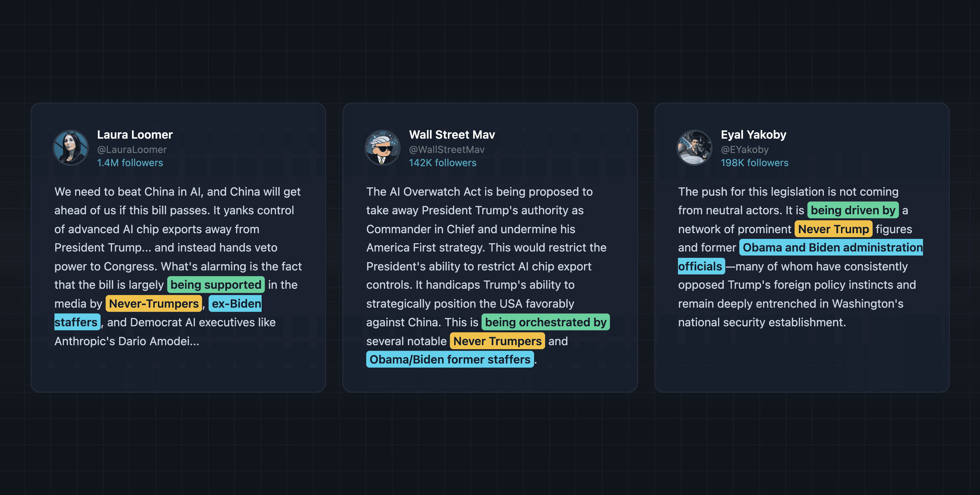
Task: Click Eyal Yakoby's profile avatar
Action: [x=695, y=148]
